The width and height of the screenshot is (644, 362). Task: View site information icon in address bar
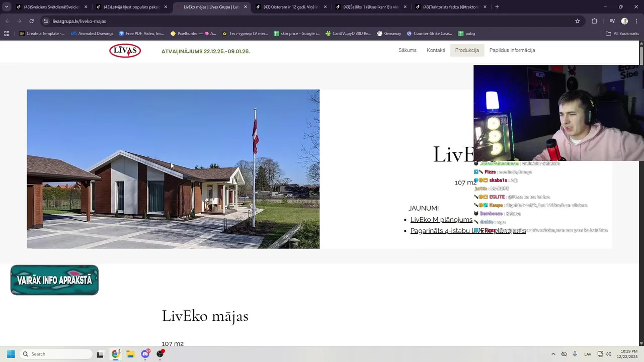coord(46,21)
